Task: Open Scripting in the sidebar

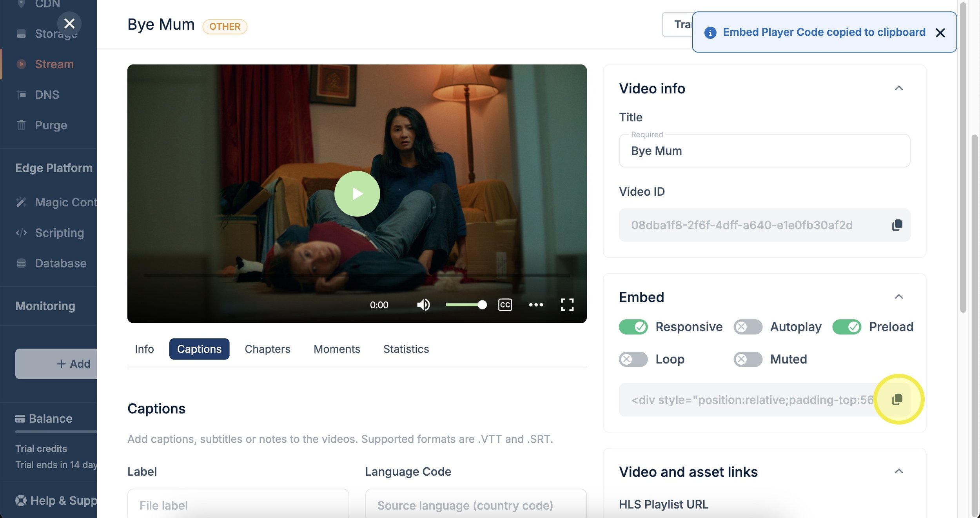Action: pos(59,233)
